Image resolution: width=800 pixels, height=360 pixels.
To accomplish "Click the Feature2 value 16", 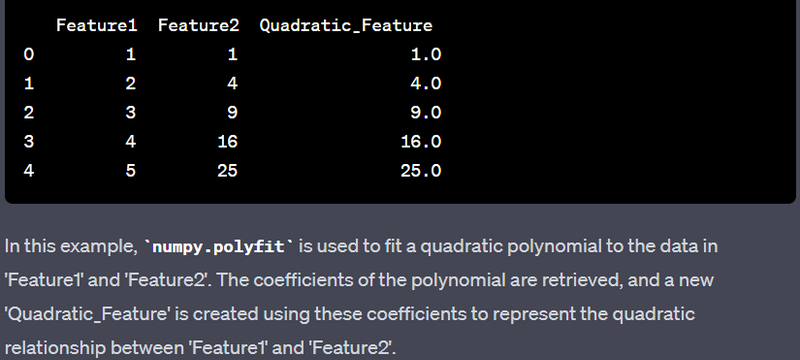I will (227, 141).
